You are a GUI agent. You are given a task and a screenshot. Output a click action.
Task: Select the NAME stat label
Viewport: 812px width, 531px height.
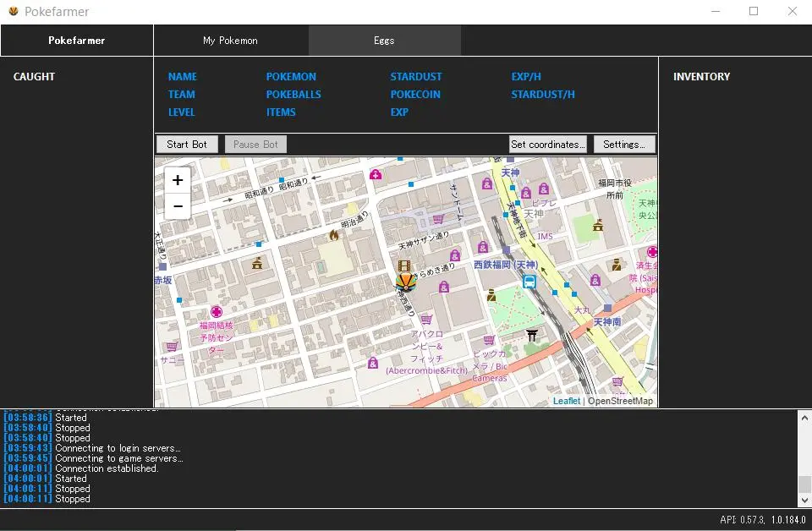point(183,77)
